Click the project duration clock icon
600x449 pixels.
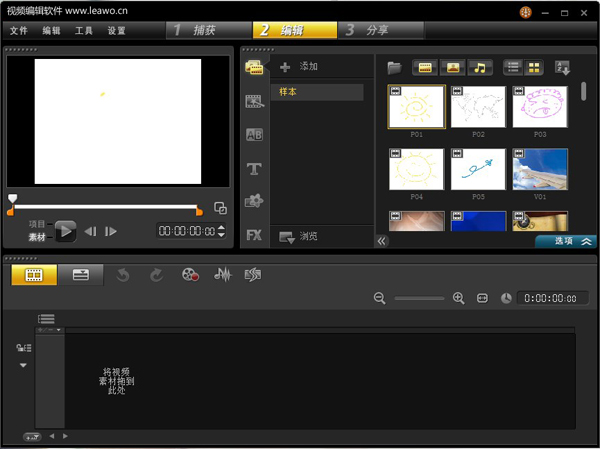click(x=506, y=298)
